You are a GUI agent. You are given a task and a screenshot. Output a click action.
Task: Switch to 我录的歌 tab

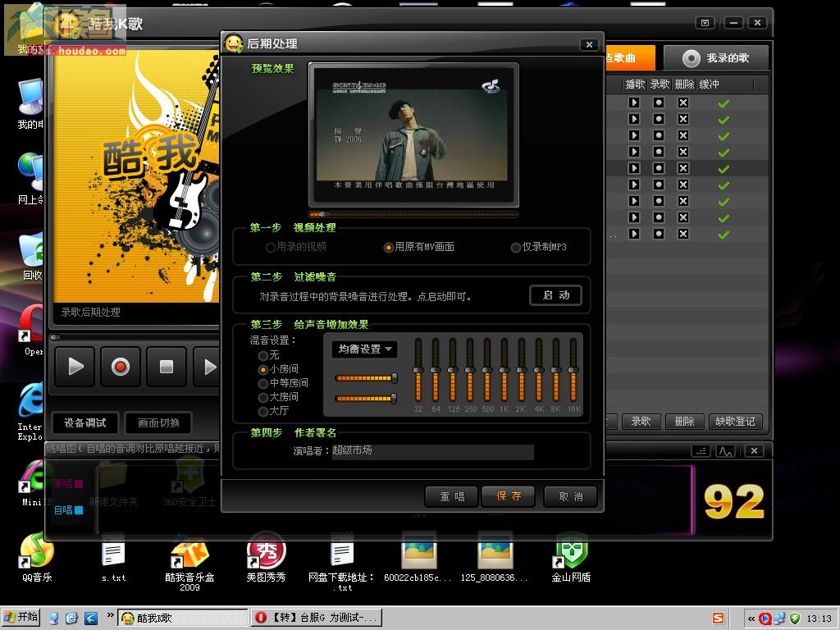[x=716, y=58]
